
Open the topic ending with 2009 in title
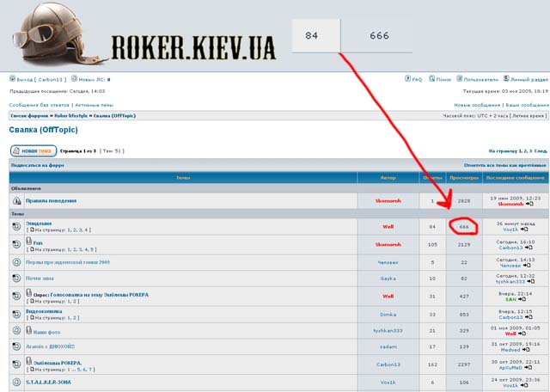[68, 262]
